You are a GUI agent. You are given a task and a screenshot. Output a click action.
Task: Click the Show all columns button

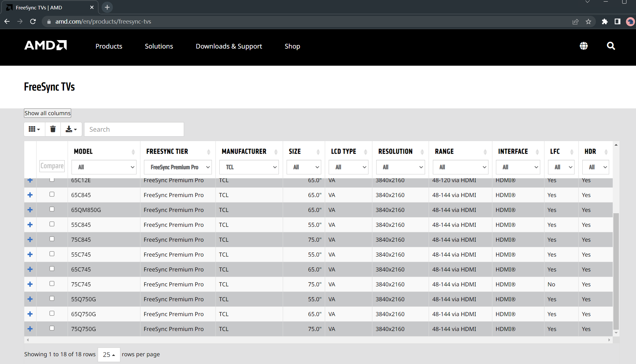coord(48,113)
